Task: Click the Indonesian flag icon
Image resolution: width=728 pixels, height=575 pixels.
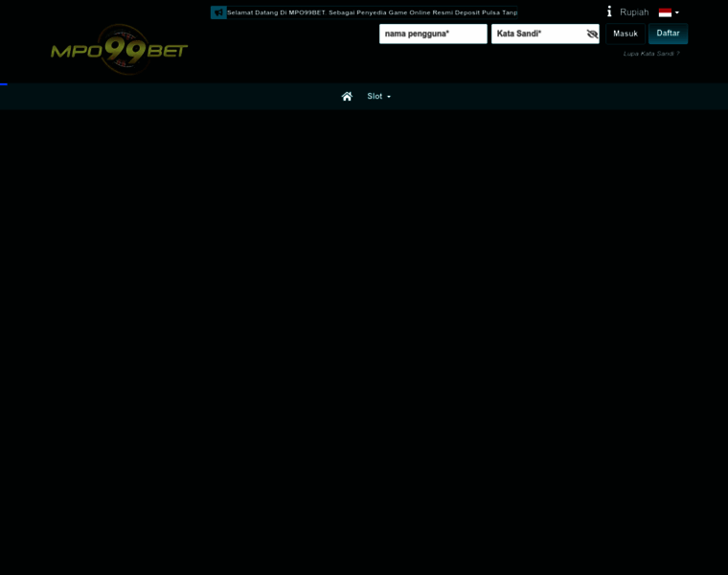Action: [665, 12]
